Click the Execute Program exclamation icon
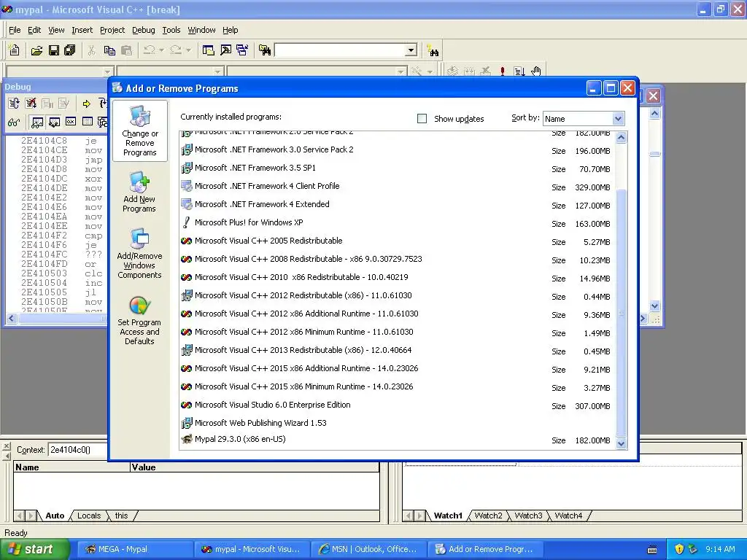The image size is (747, 560). [502, 71]
